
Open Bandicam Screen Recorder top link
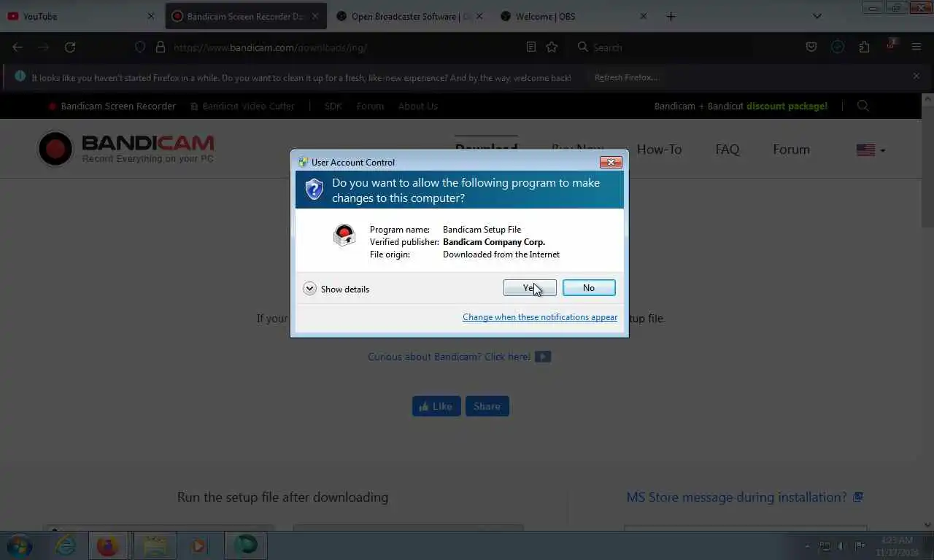click(x=112, y=106)
